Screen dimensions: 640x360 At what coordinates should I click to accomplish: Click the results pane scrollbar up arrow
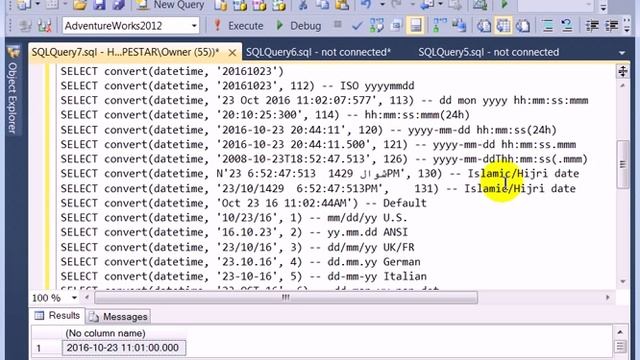620,333
